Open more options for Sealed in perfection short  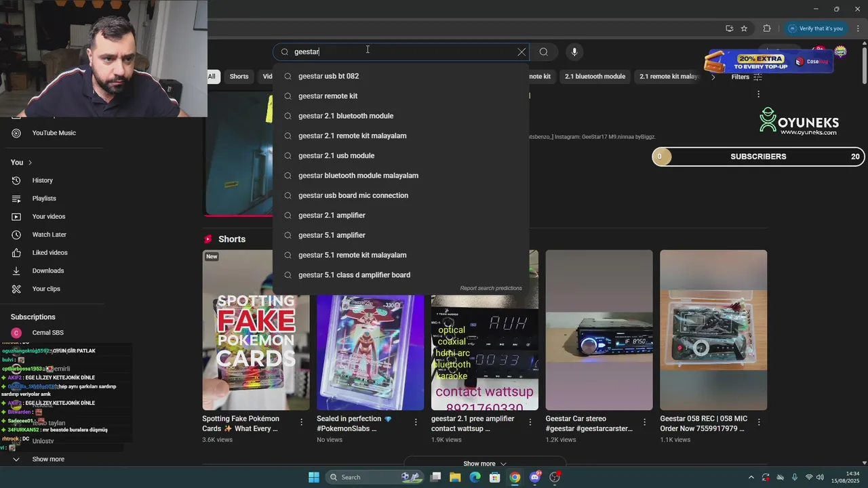pyautogui.click(x=416, y=422)
